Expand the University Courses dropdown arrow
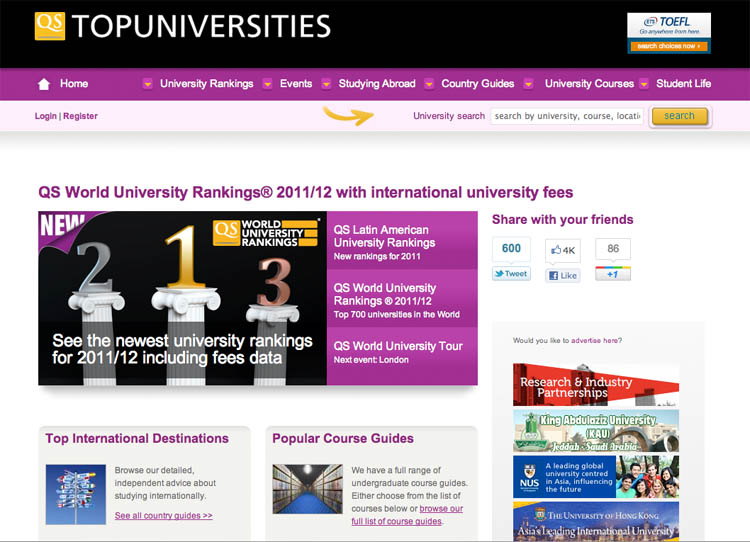The image size is (750, 542). pos(528,84)
